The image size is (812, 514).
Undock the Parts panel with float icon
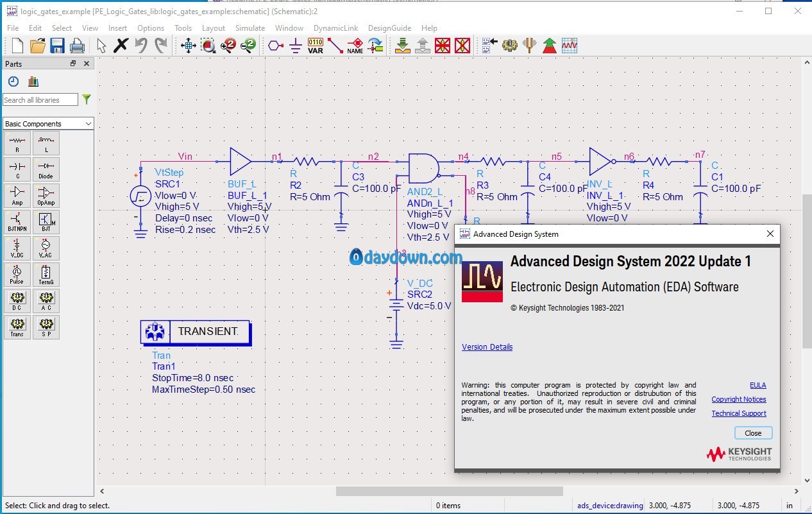73,64
